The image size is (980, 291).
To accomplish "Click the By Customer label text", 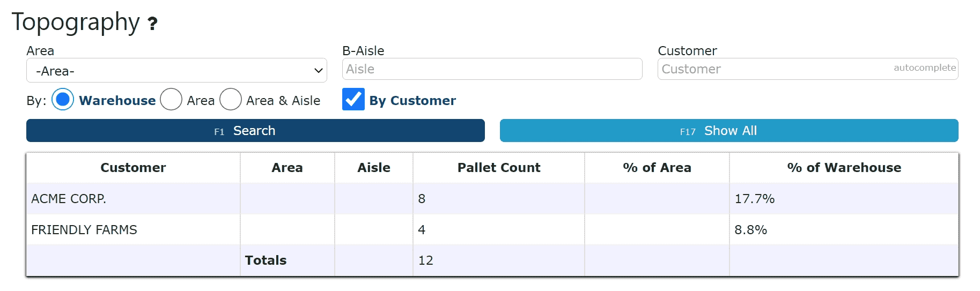I will 412,101.
